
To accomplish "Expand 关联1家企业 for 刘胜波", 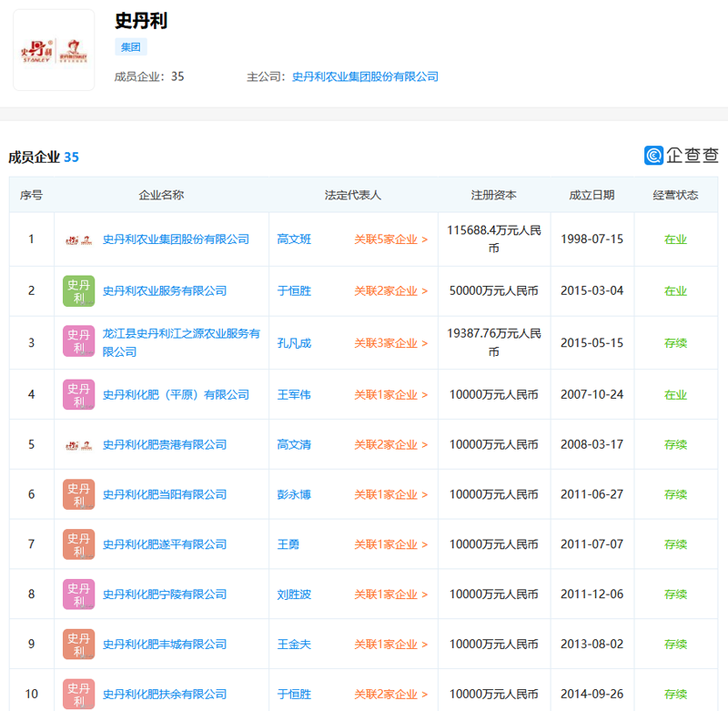I will [x=391, y=594].
